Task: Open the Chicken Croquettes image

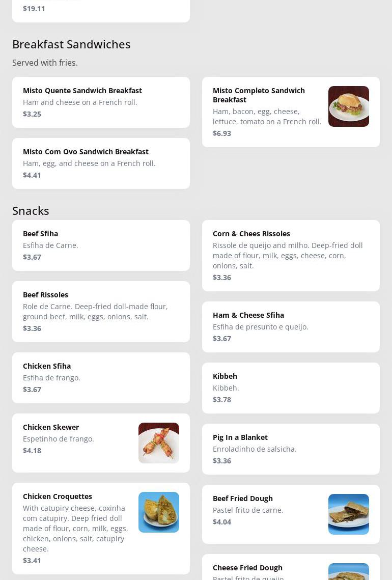Action: click(158, 512)
